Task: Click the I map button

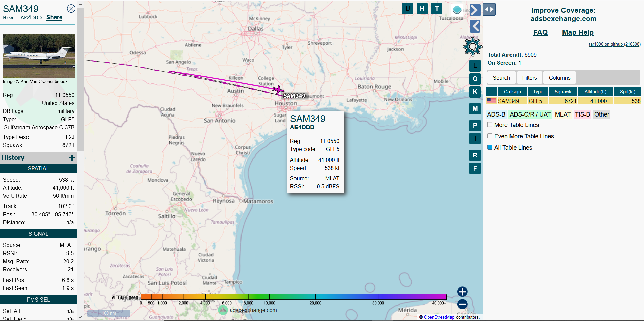Action: 475,138
